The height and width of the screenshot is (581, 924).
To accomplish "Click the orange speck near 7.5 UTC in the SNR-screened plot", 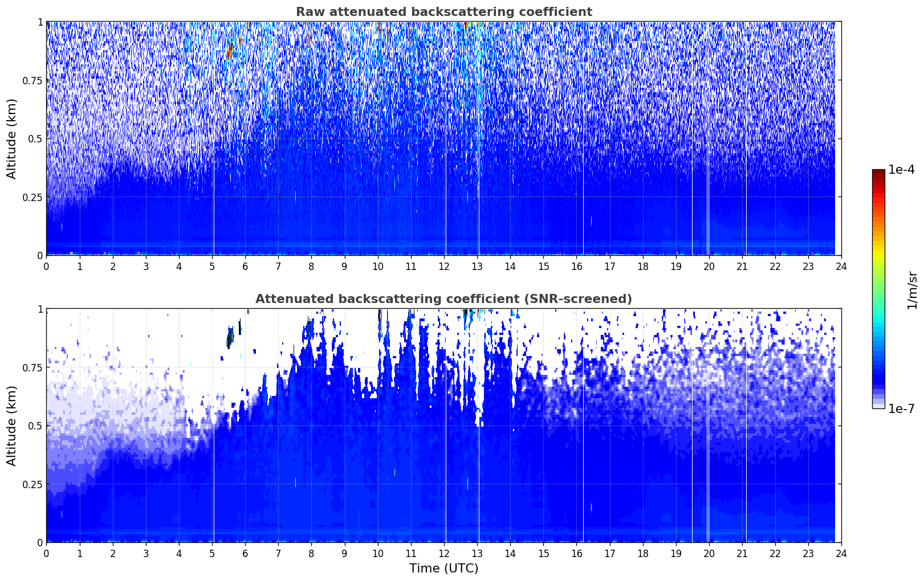I will pyautogui.click(x=295, y=482).
